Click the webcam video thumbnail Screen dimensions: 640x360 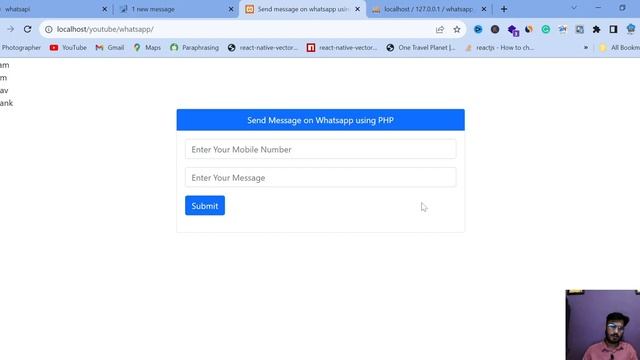[x=603, y=325]
